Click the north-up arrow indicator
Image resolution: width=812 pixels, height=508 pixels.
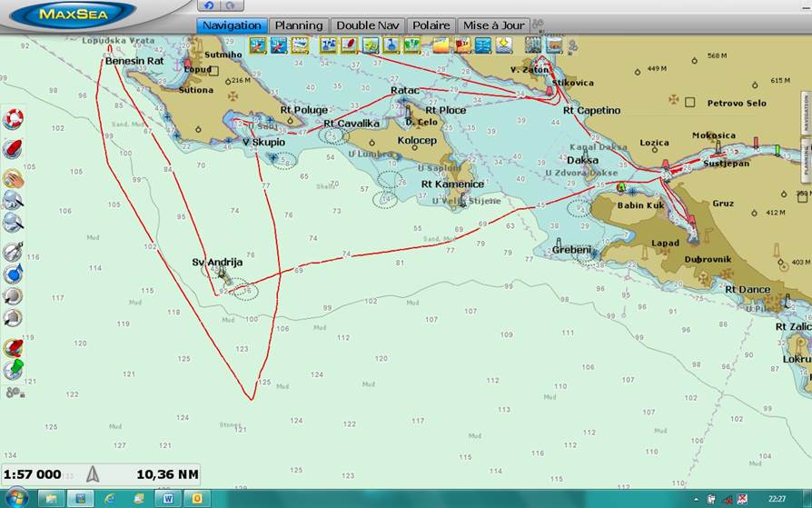[93, 474]
